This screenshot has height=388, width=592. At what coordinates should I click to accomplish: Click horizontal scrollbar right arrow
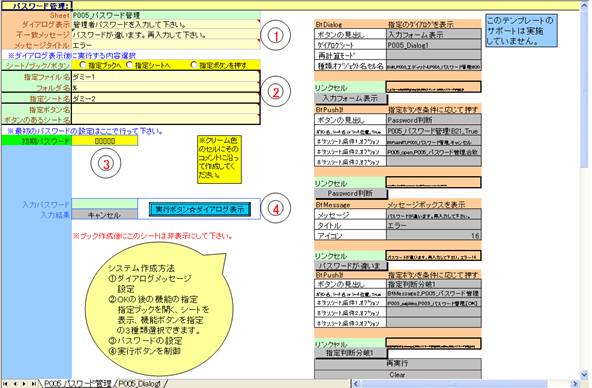tap(575, 384)
